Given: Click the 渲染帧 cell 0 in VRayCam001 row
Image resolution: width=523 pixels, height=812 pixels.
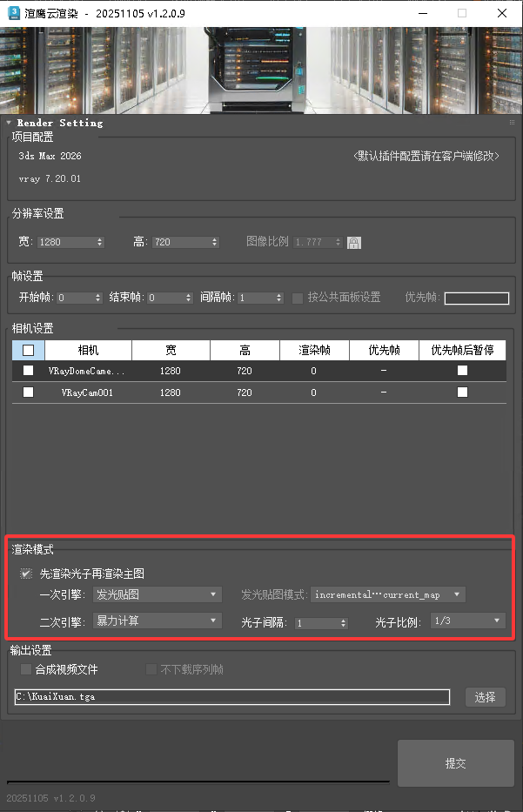Looking at the screenshot, I should (314, 393).
